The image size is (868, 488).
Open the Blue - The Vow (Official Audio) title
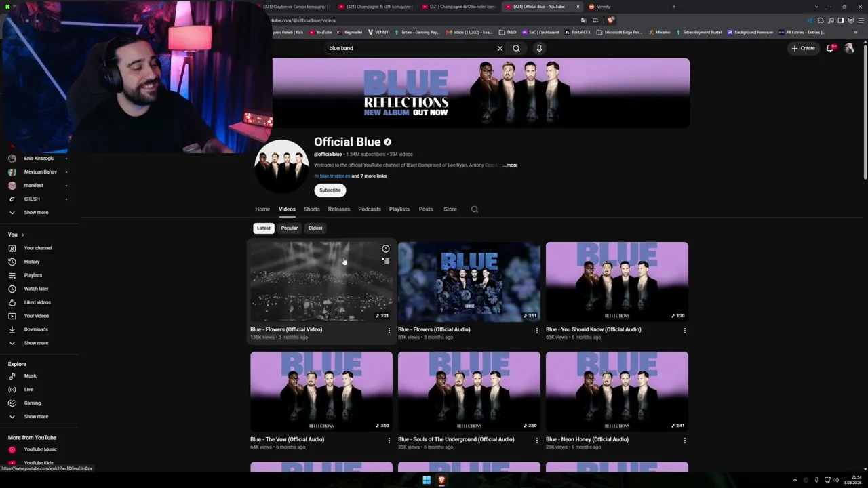pos(287,440)
